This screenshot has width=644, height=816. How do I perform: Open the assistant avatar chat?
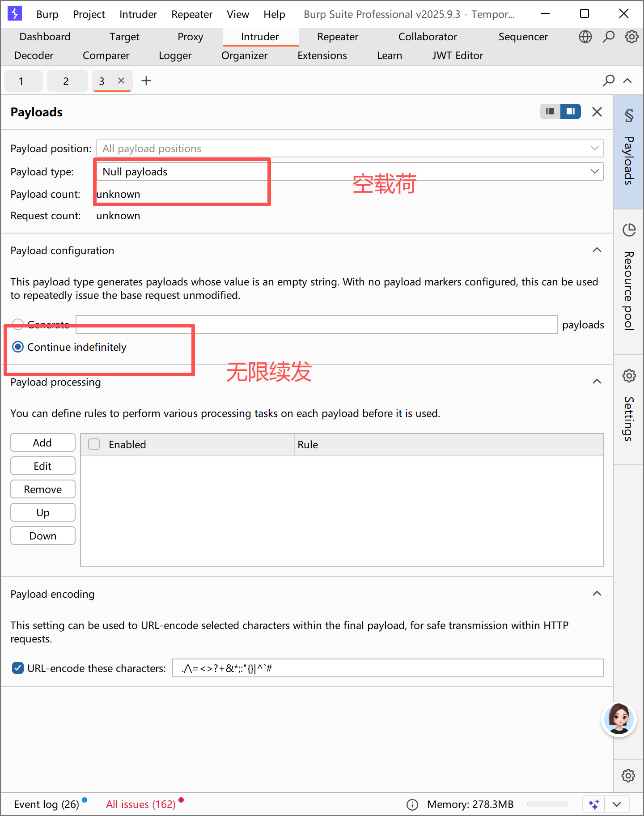[x=619, y=719]
